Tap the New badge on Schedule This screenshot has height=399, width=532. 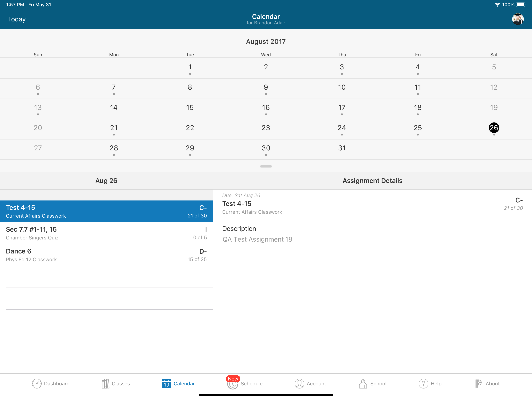tap(233, 379)
